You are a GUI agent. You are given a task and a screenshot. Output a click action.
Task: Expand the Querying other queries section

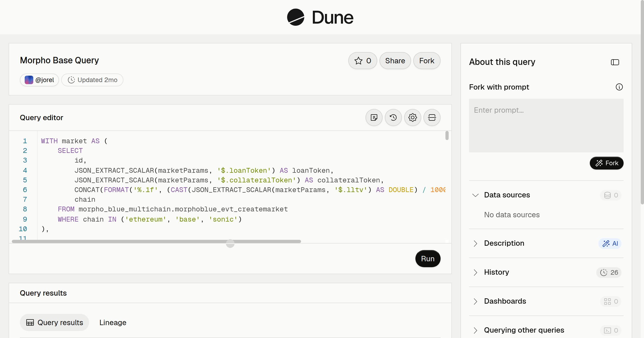coord(475,330)
